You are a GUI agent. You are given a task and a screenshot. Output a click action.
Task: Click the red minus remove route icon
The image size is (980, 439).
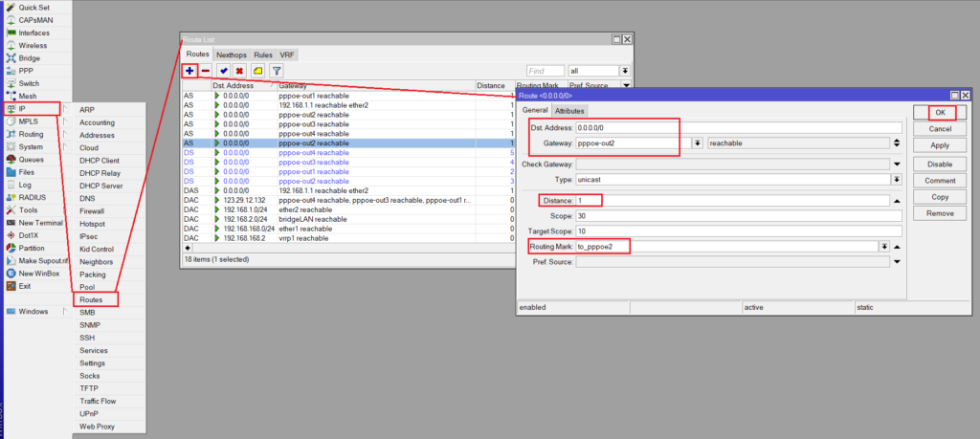206,71
